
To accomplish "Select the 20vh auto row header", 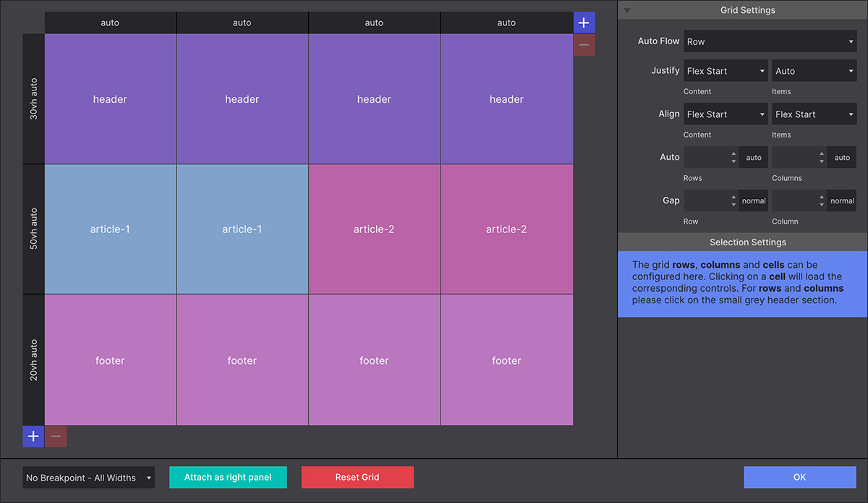I will [x=33, y=360].
